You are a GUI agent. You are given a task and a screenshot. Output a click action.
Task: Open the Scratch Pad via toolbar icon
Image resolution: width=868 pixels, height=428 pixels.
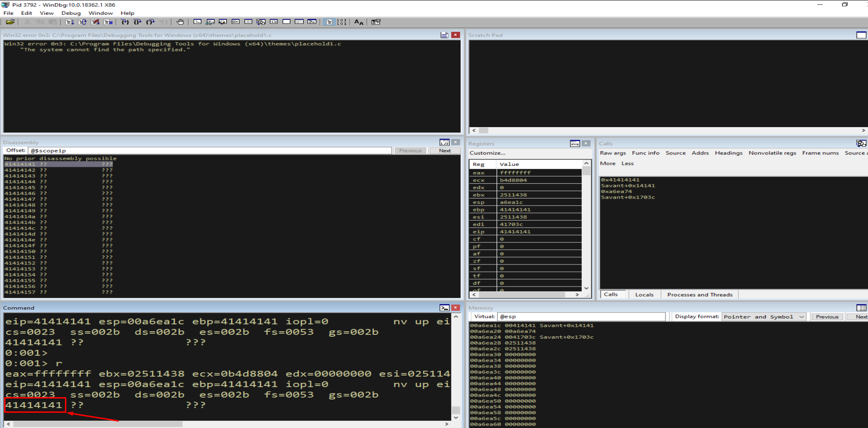(x=287, y=22)
